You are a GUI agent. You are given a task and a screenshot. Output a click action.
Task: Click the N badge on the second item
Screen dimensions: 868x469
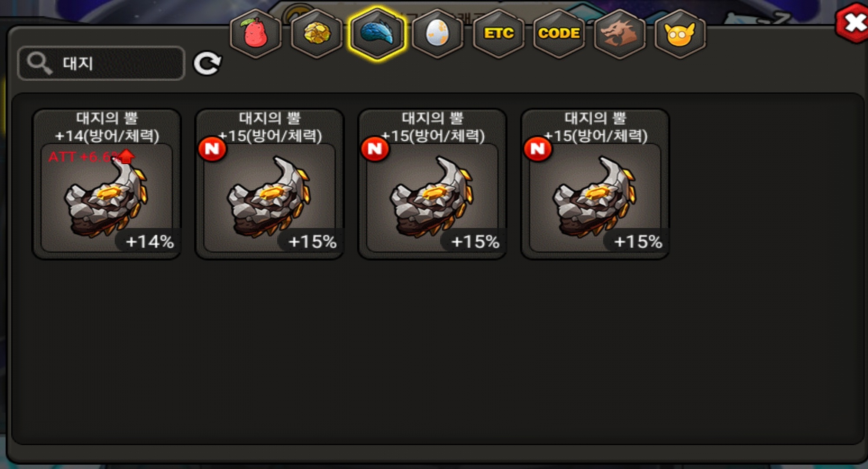click(212, 149)
